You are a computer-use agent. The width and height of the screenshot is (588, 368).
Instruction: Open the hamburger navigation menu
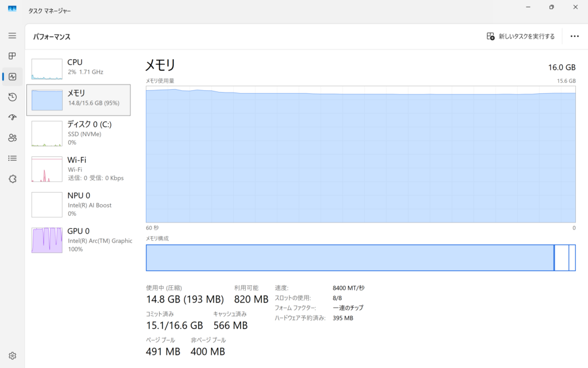[13, 36]
